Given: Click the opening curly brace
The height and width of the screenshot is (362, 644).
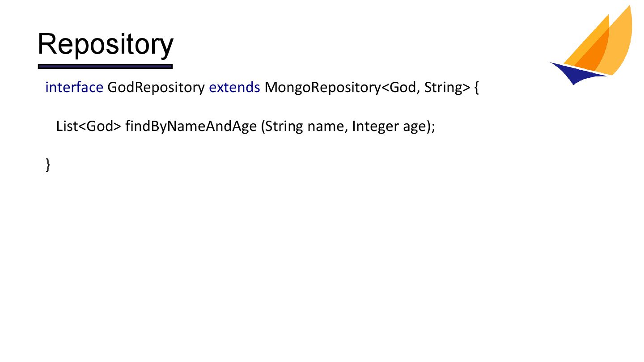Looking at the screenshot, I should pyautogui.click(x=476, y=88).
